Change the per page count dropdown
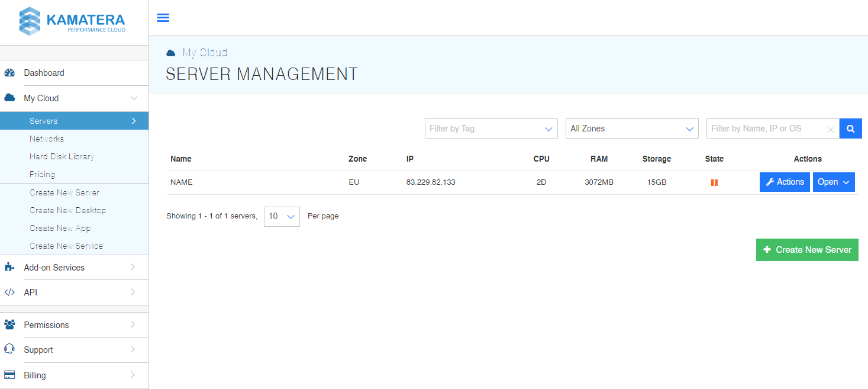This screenshot has width=868, height=389. 282,216
